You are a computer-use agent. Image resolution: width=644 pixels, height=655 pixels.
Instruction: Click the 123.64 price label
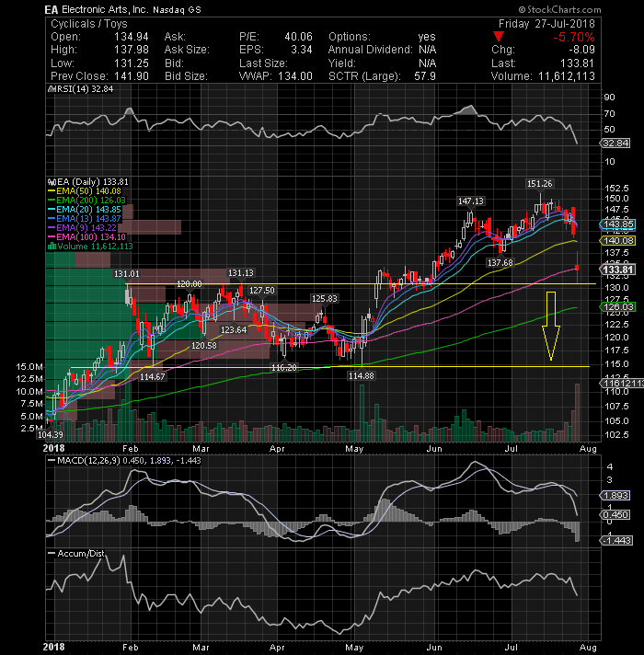[234, 330]
